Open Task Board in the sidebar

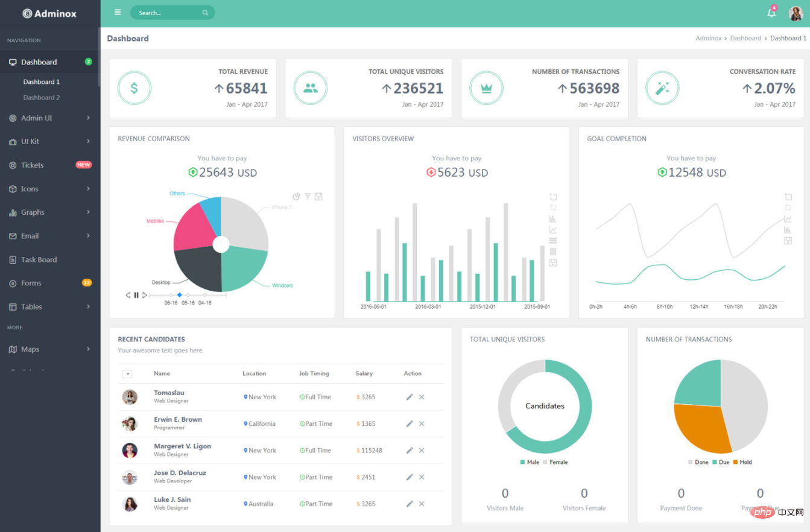[x=50, y=259]
